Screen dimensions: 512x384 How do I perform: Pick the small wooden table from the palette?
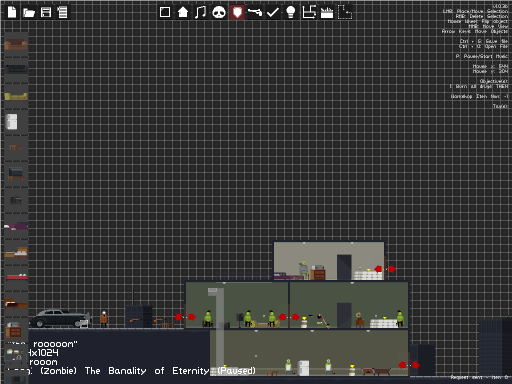tap(15, 147)
